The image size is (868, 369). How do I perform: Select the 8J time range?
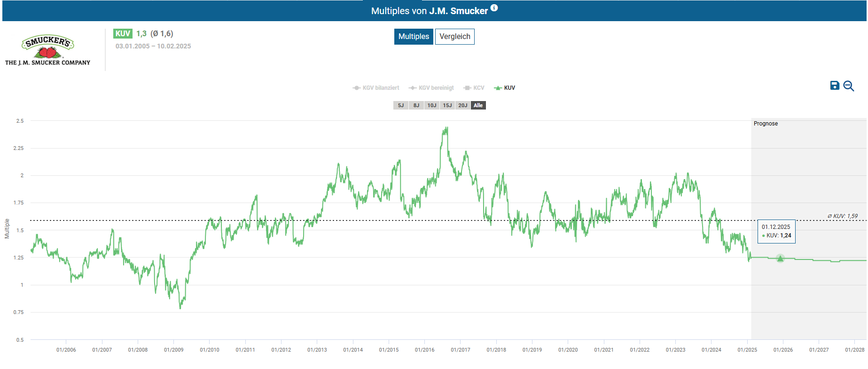[416, 105]
